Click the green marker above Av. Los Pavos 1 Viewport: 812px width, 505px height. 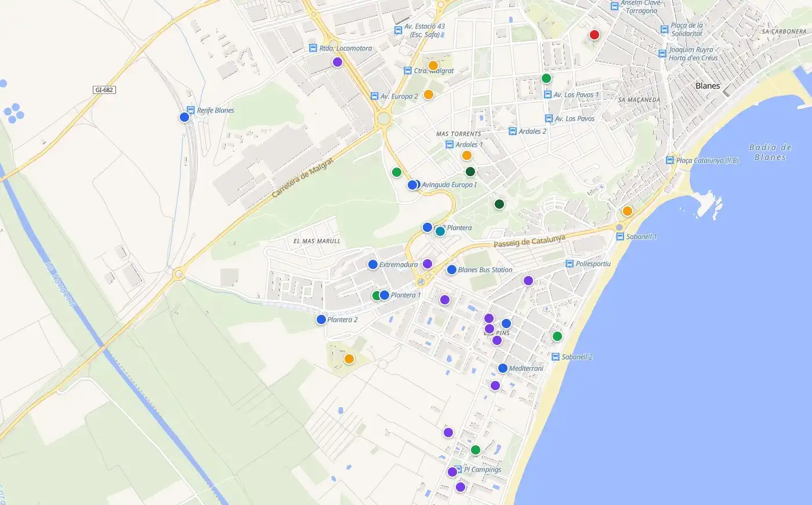[x=546, y=78]
